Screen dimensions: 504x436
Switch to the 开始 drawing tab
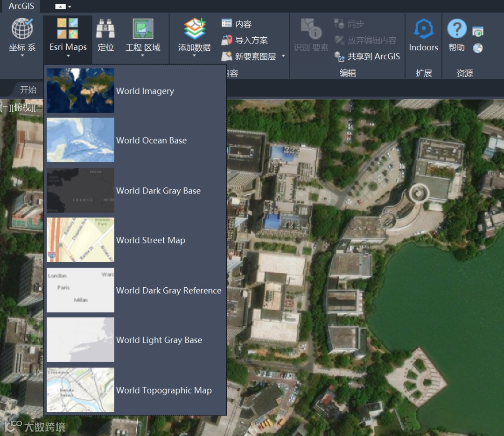pos(28,90)
